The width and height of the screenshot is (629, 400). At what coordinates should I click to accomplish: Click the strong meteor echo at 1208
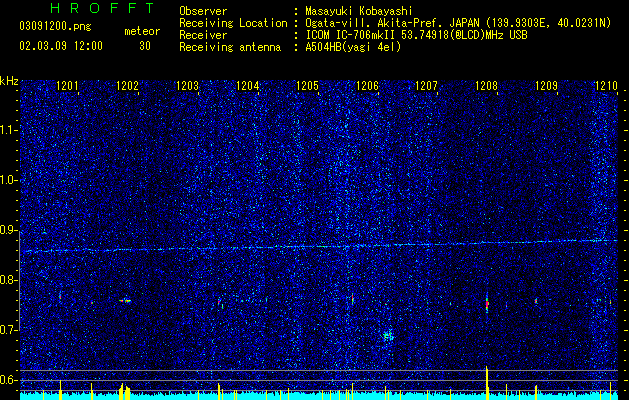tap(487, 304)
